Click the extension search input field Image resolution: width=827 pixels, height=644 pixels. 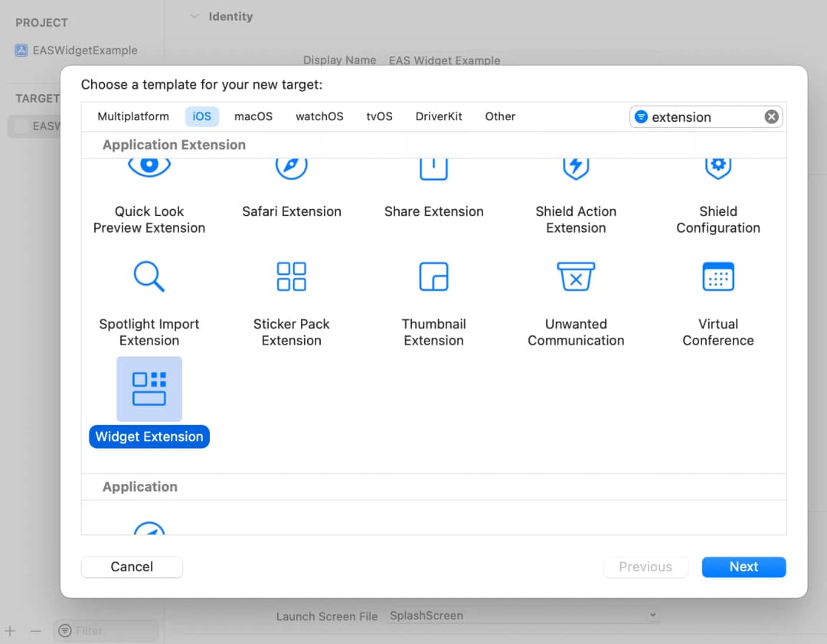(x=704, y=116)
